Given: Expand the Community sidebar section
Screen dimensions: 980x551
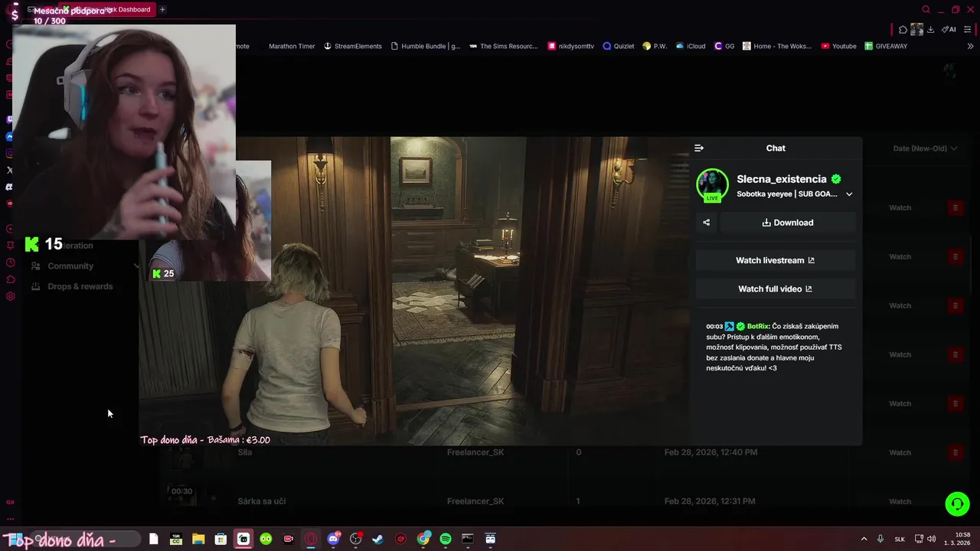Looking at the screenshot, I should pyautogui.click(x=136, y=266).
